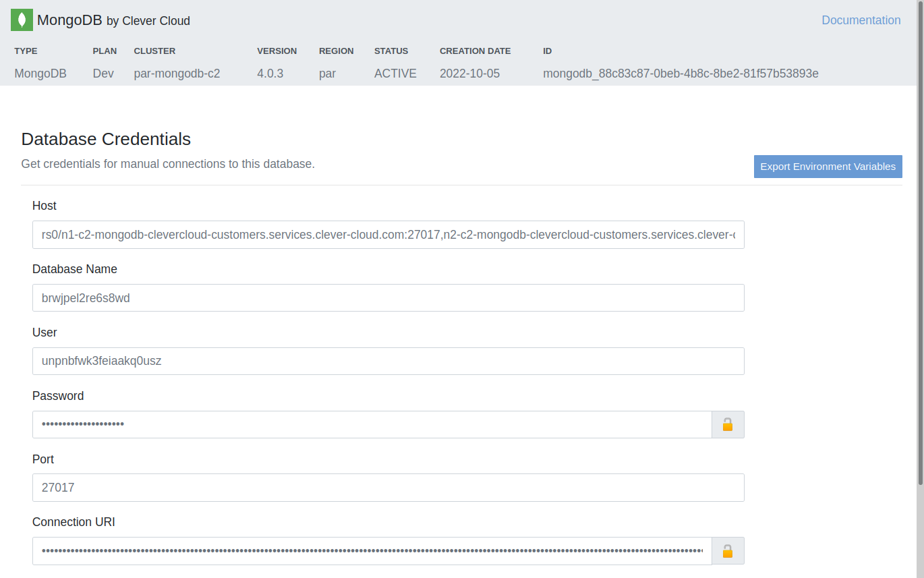Screen dimensions: 924x578
Task: Click the TYPE column header
Action: 26,51
